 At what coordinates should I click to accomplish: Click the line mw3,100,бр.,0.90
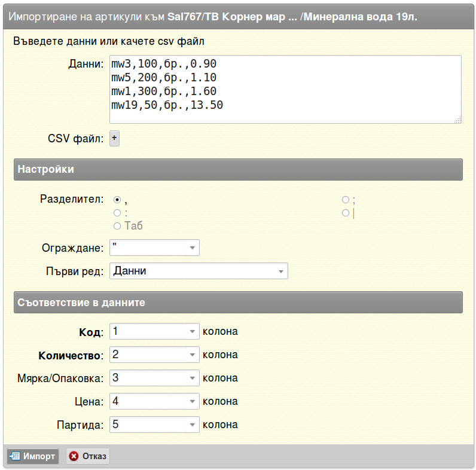click(164, 64)
